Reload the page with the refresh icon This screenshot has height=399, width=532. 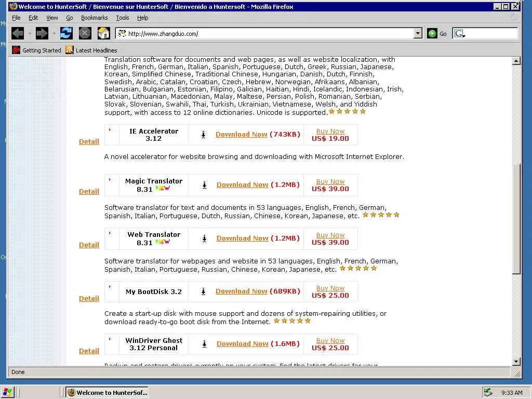coord(66,33)
